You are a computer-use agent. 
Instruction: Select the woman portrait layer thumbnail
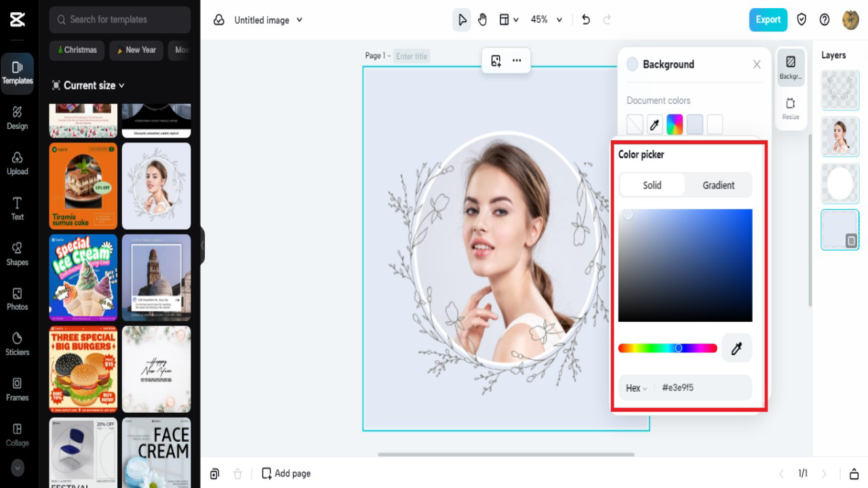(x=840, y=136)
